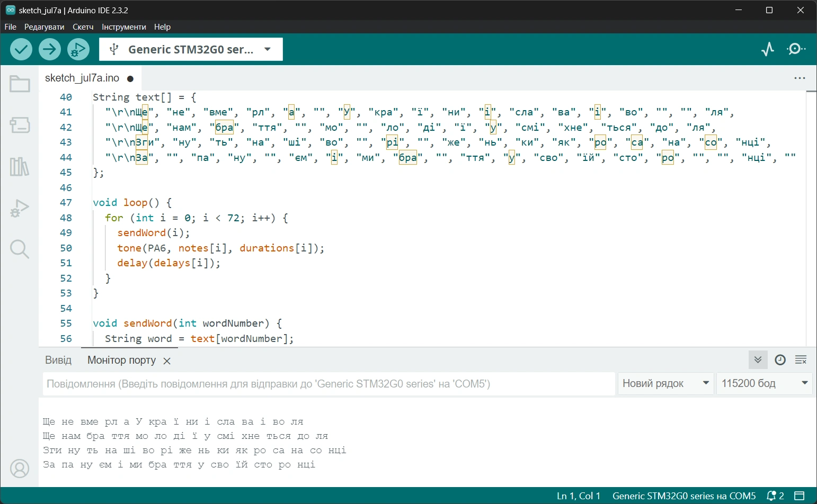The image size is (817, 504).
Task: Open the Search sidebar panel
Action: pyautogui.click(x=20, y=249)
